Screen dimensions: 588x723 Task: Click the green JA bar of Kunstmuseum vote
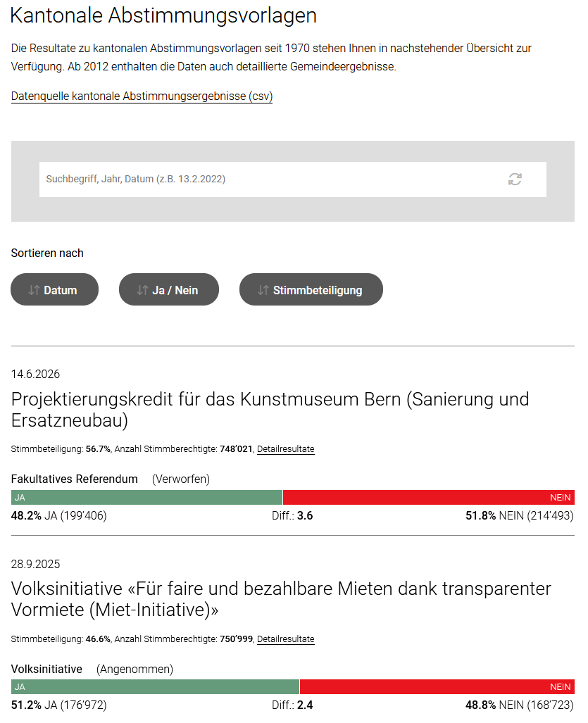pos(146,498)
